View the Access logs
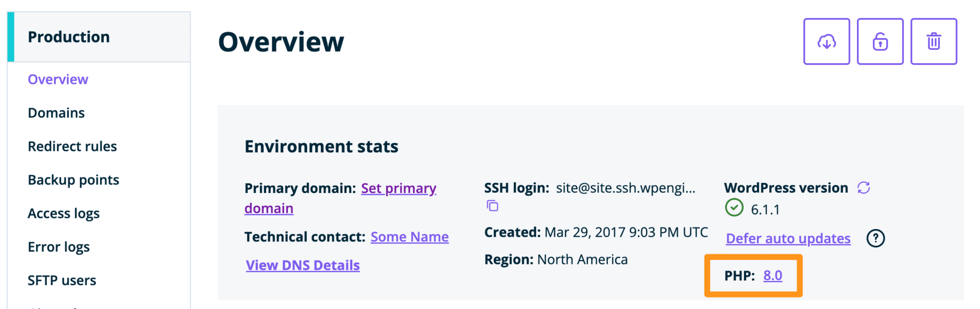This screenshot has height=309, width=980. [x=64, y=213]
